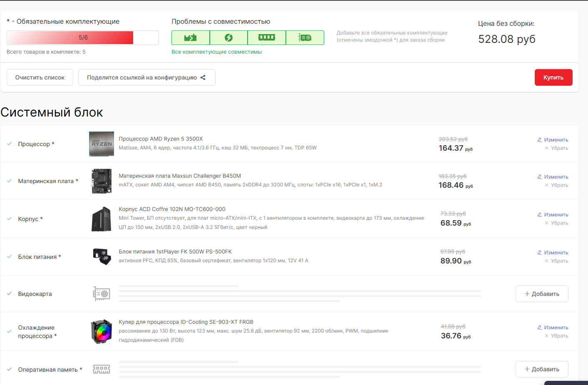The width and height of the screenshot is (588, 385).
Task: Click the checkmark beside Видеокарта
Action: (9, 294)
